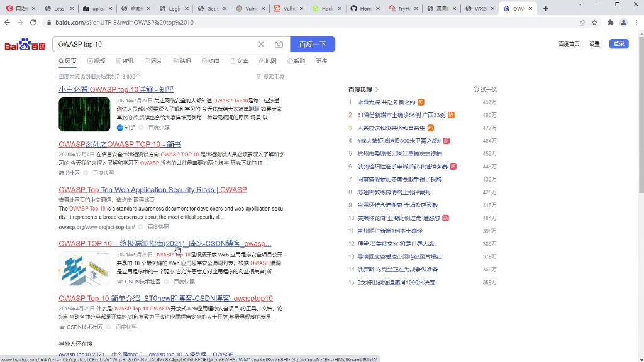Click 翻译此页 translate link
The width and height of the screenshot is (644, 362).
(x=144, y=200)
